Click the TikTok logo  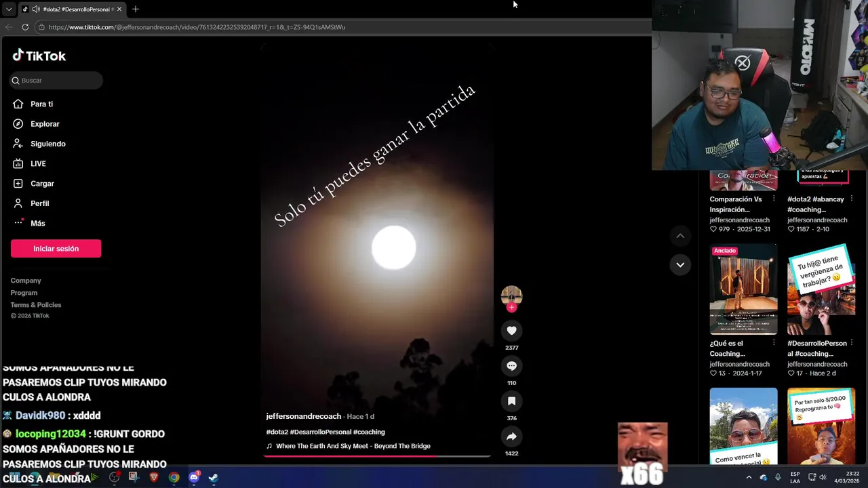coord(39,56)
